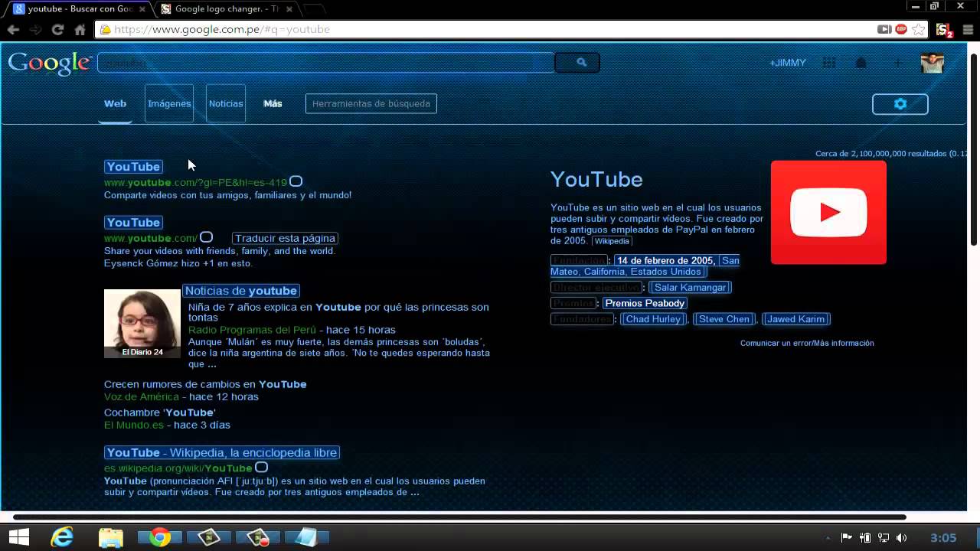The height and width of the screenshot is (551, 980).
Task: Switch to the Noticias tab
Action: click(x=226, y=103)
